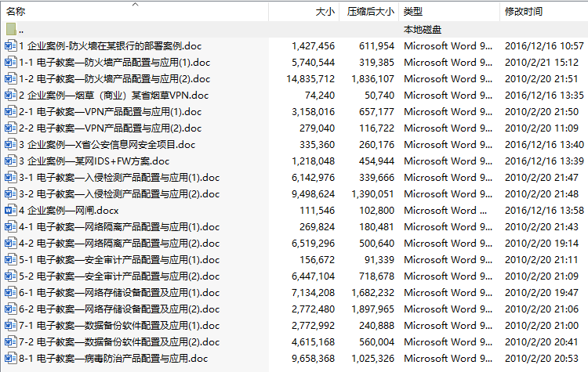The image size is (588, 372).
Task: Select file name 3 企业案例—X省公安信息网安全项目.doc
Action: point(107,145)
